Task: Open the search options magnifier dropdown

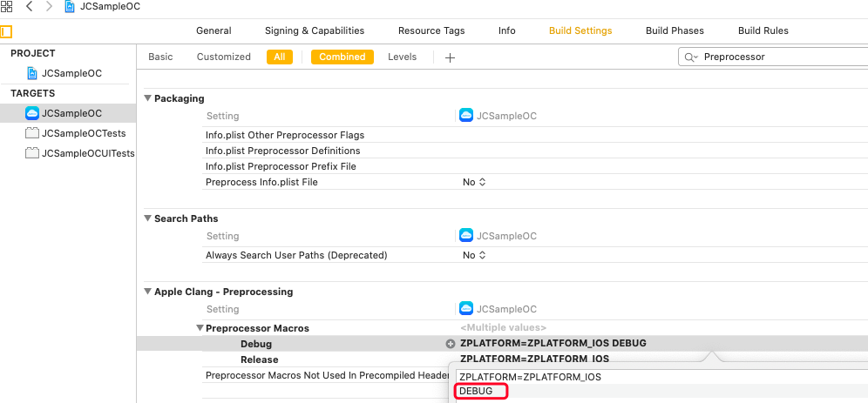Action: [x=691, y=57]
